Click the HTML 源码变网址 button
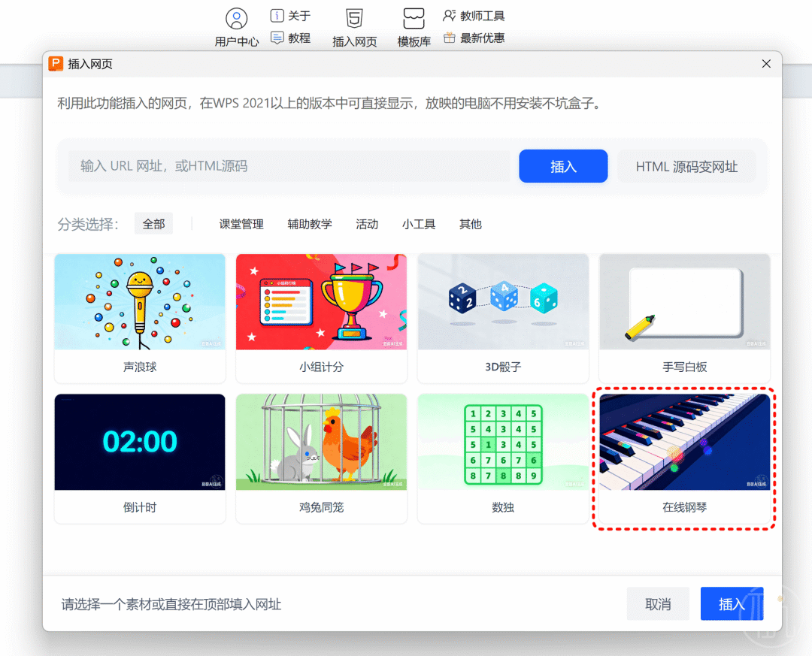The width and height of the screenshot is (812, 656). point(686,166)
